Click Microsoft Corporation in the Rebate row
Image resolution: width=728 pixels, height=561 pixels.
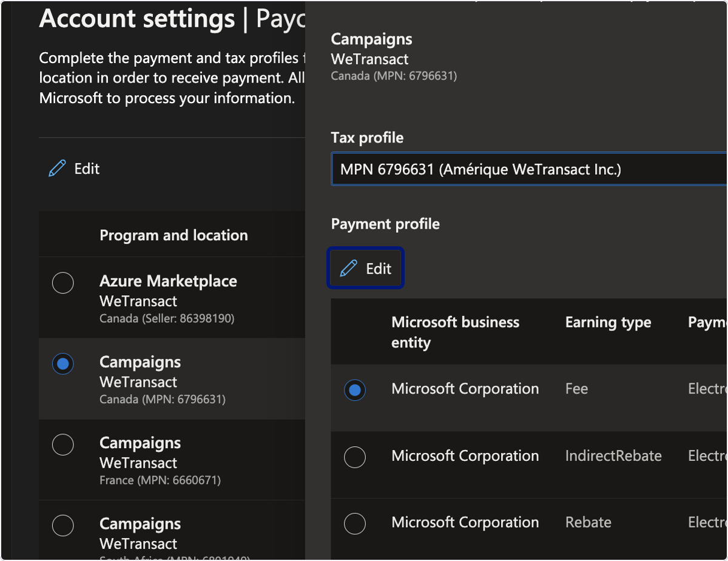coord(465,522)
